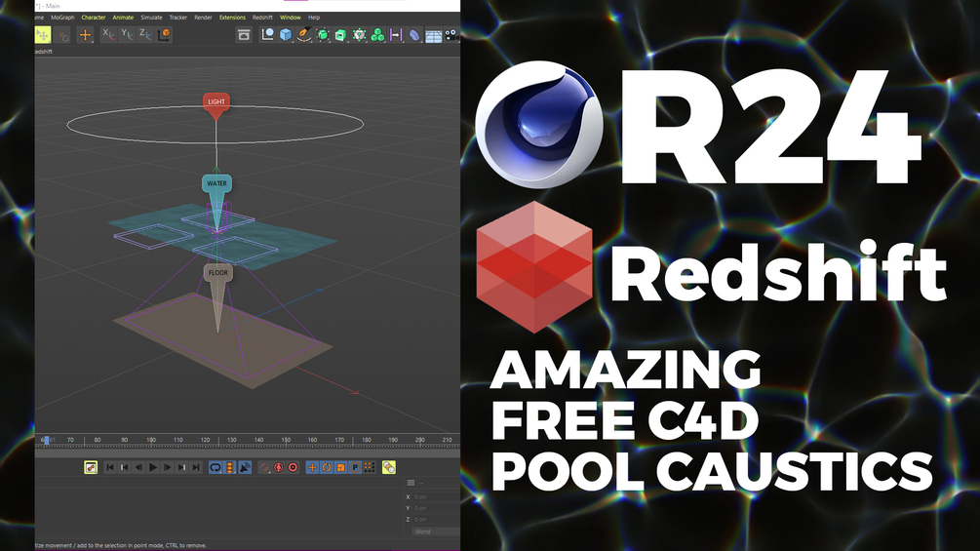Open the Simulate menu
Image resolution: width=980 pixels, height=551 pixels.
[151, 18]
